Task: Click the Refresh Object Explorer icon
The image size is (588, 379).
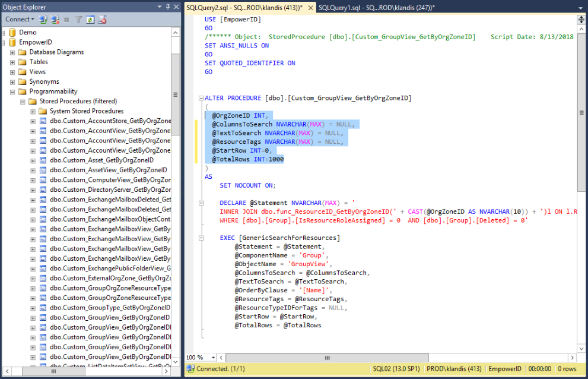Action: pos(90,20)
